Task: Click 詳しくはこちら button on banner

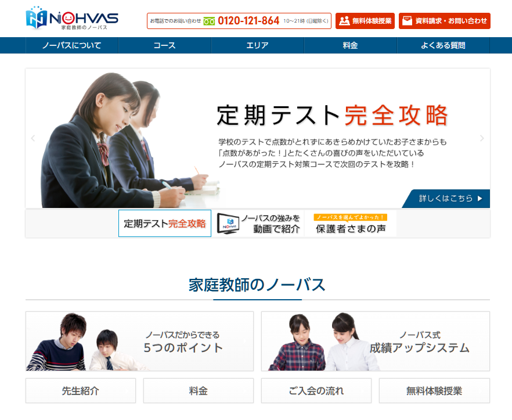Action: point(446,199)
